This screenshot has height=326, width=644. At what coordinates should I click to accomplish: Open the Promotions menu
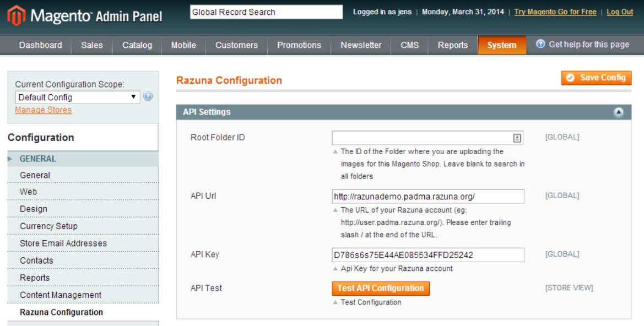pos(299,45)
